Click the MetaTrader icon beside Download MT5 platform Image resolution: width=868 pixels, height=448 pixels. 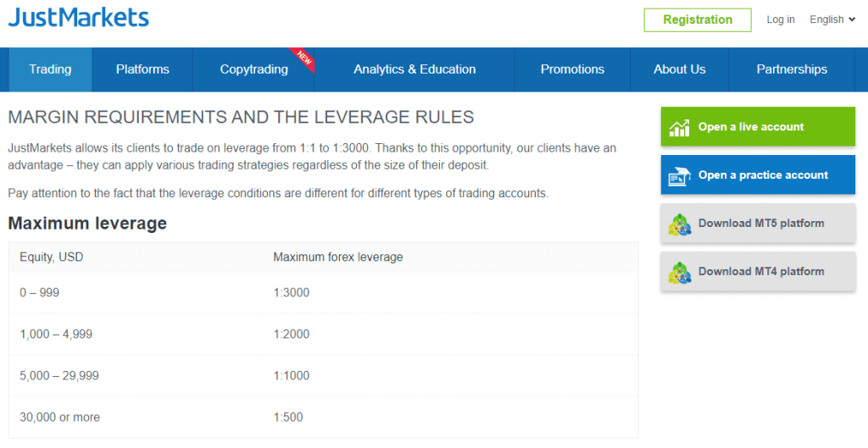679,224
